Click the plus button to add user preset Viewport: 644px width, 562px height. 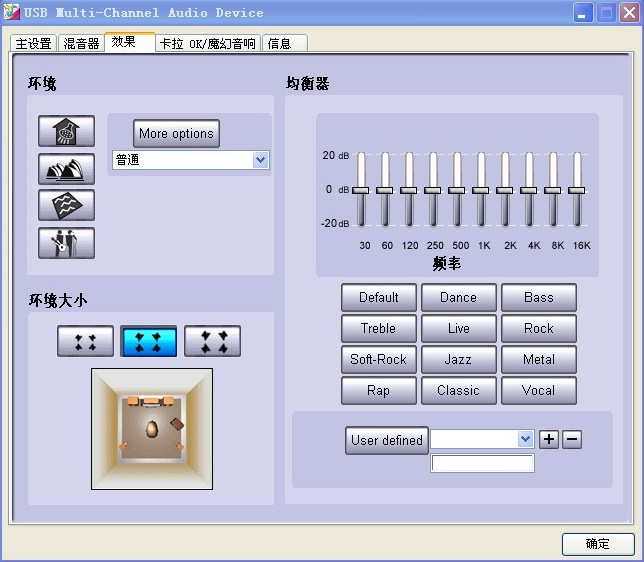549,439
